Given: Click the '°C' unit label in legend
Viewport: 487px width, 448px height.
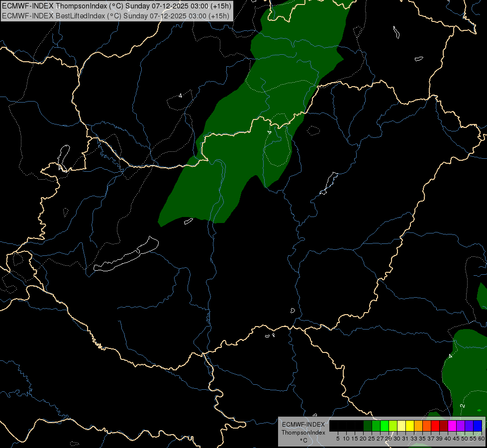Looking at the screenshot, I should 303,441.
